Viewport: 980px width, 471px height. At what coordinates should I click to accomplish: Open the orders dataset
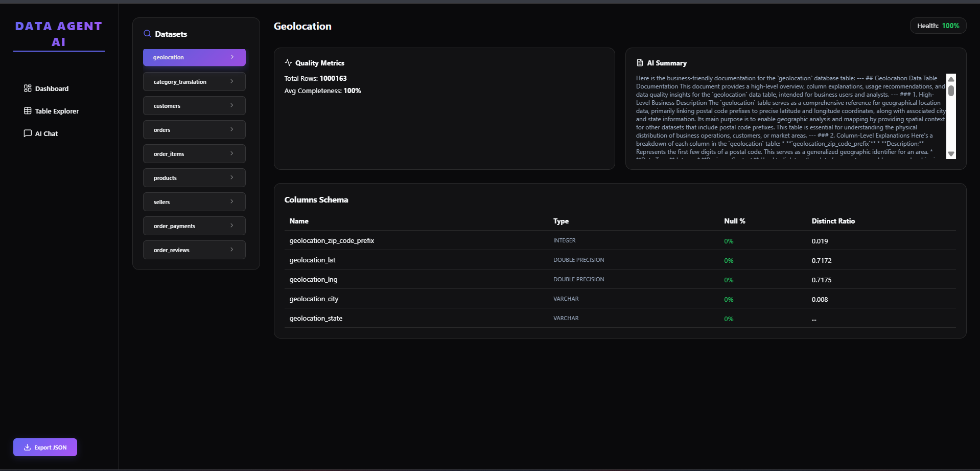(194, 130)
